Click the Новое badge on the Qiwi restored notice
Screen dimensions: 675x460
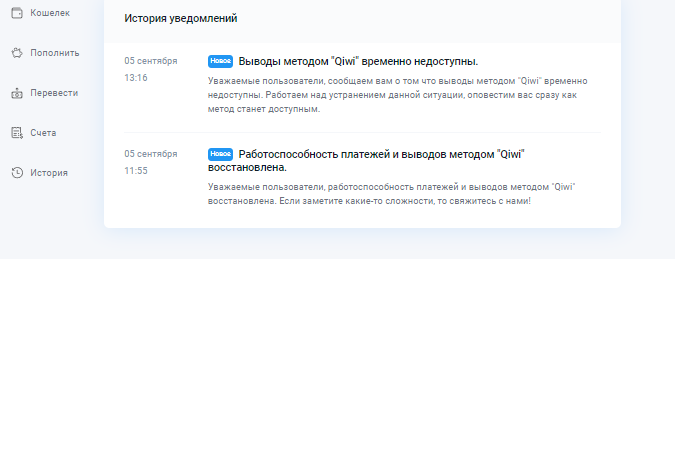click(220, 154)
